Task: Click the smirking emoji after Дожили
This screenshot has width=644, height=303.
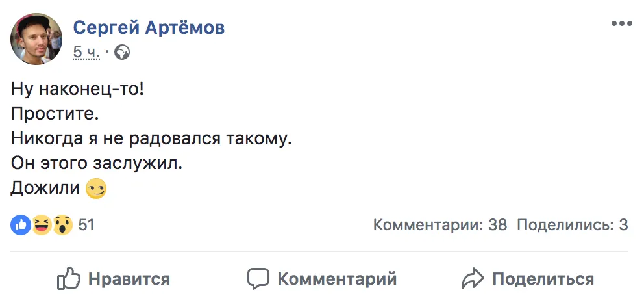Action: coord(96,189)
